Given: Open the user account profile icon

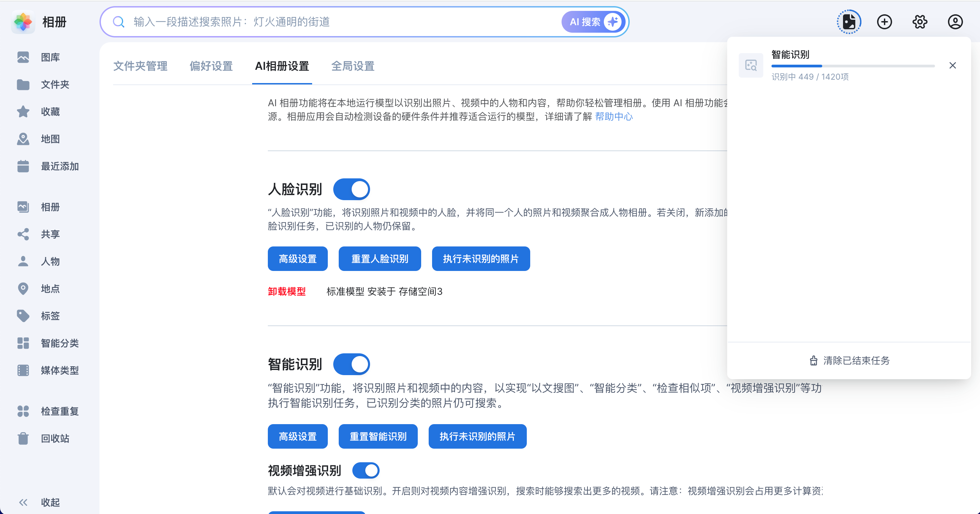Looking at the screenshot, I should tap(955, 22).
